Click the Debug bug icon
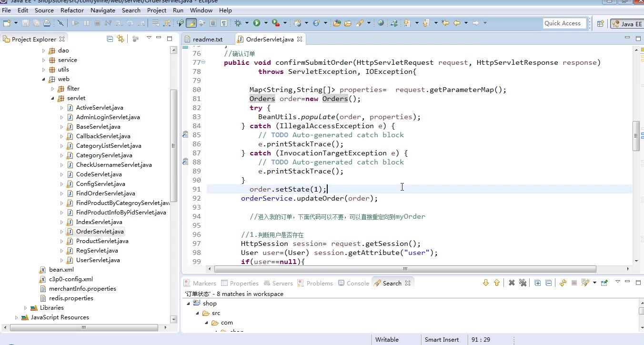 pyautogui.click(x=238, y=23)
